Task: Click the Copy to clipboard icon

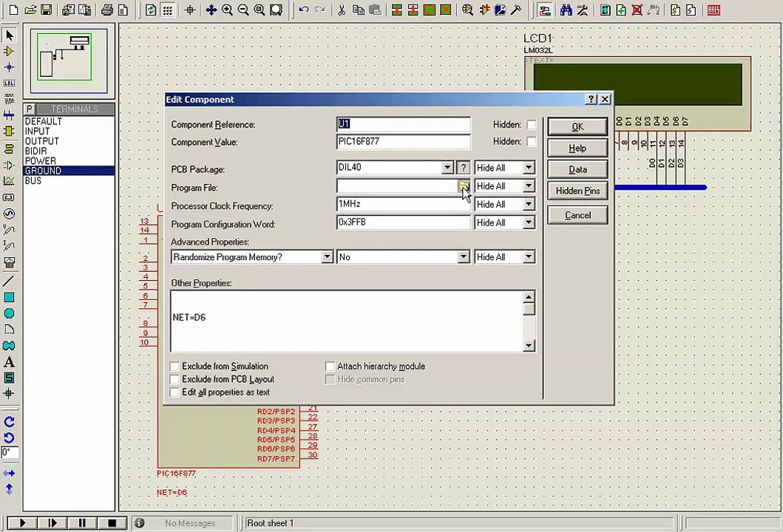Action: [358, 10]
